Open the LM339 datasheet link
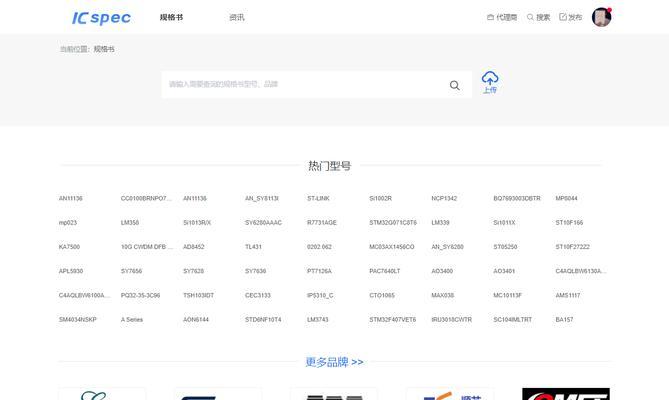The height and width of the screenshot is (400, 669). click(x=440, y=223)
